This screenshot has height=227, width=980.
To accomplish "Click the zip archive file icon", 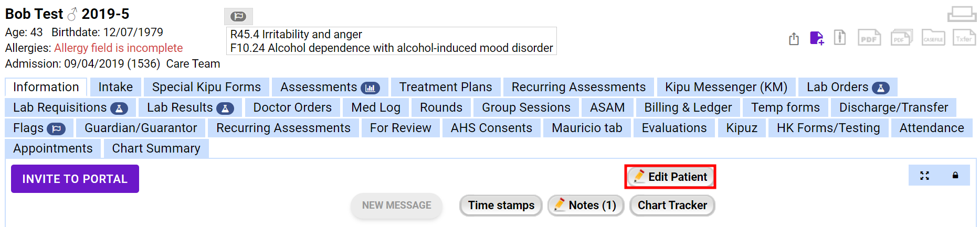I will (x=840, y=38).
